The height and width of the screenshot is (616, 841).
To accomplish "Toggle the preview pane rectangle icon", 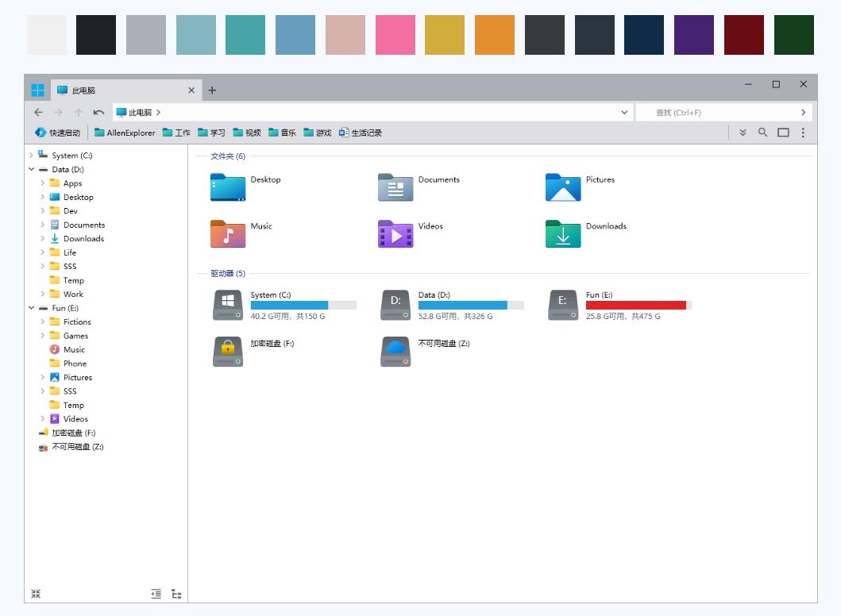I will (783, 133).
